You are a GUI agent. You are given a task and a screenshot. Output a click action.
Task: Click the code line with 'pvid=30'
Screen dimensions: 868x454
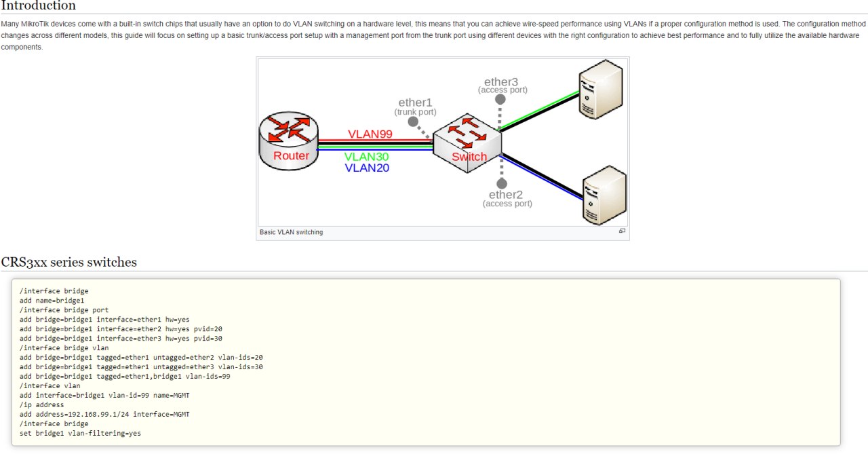click(x=121, y=338)
